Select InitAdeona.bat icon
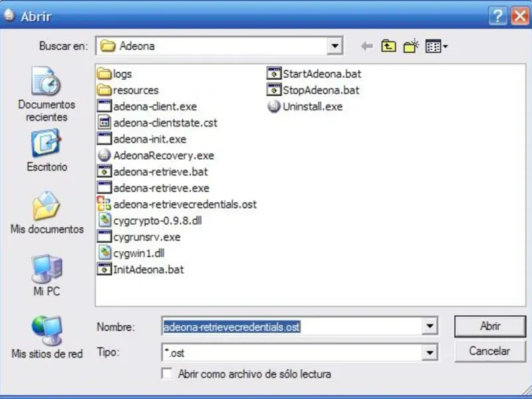Screen dimensions: 532x399 [104, 269]
